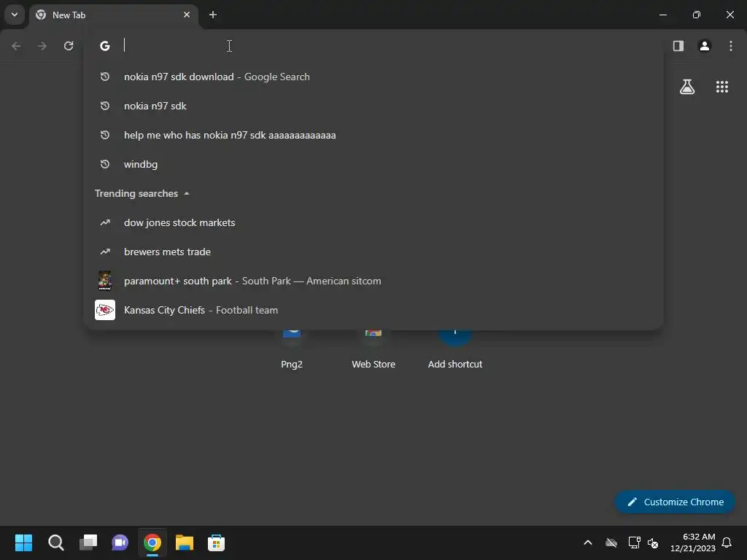Minimize the Chrome window

click(662, 15)
